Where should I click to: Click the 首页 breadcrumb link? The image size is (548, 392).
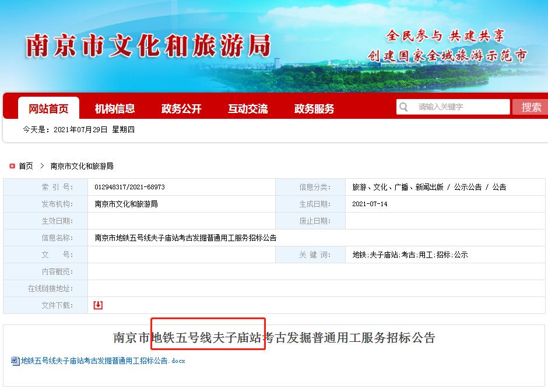pyautogui.click(x=24, y=165)
